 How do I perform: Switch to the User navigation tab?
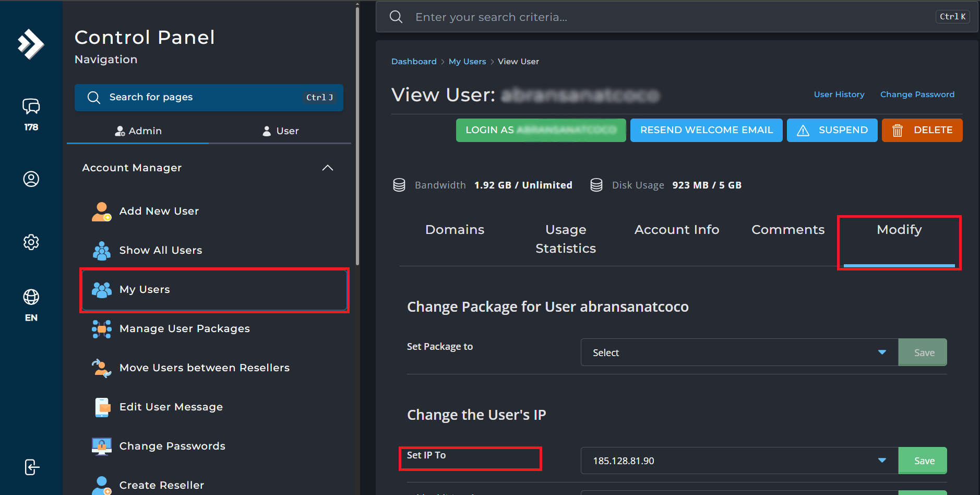280,131
